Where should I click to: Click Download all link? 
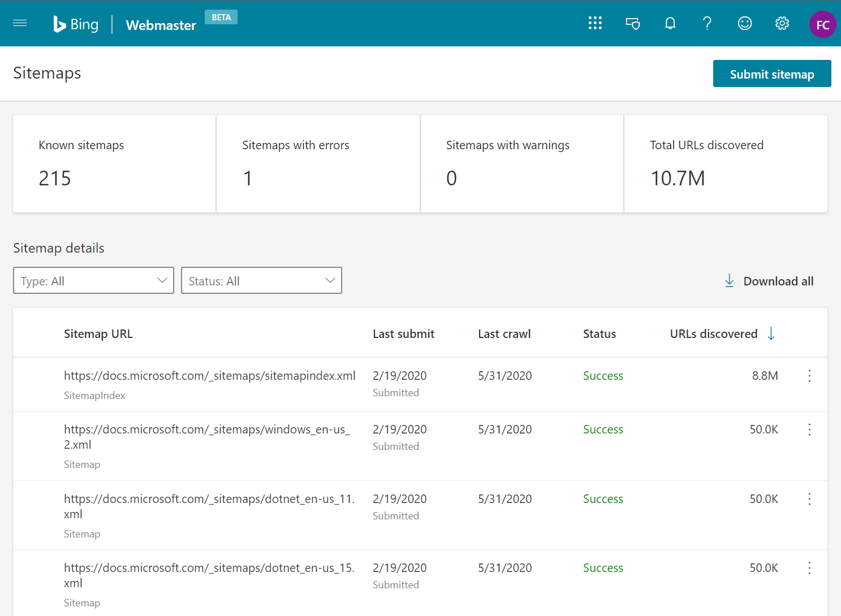click(769, 281)
